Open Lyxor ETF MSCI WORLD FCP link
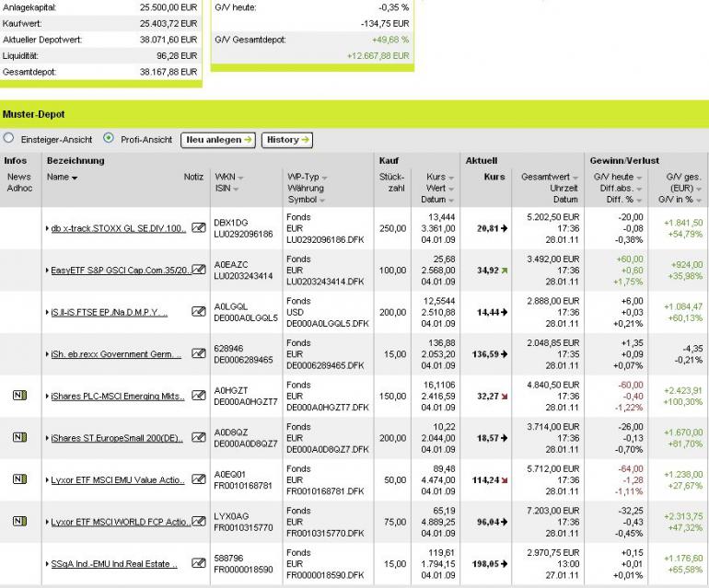Screen dimensions: 709x588 (x=121, y=522)
